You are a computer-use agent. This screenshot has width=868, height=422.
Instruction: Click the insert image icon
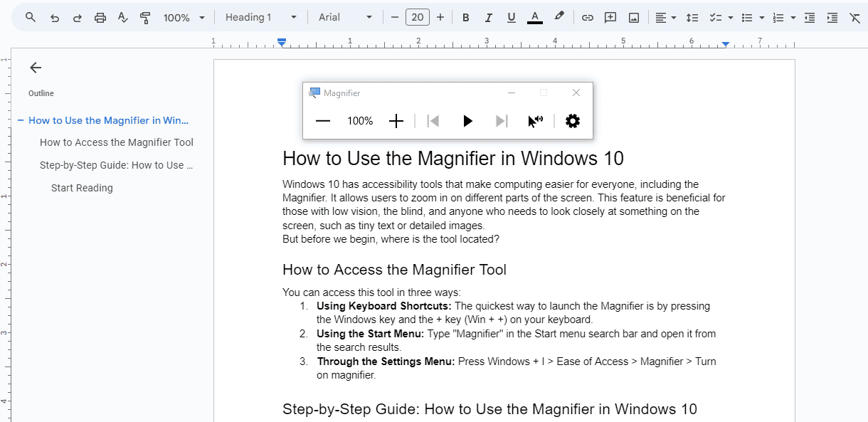click(x=633, y=18)
